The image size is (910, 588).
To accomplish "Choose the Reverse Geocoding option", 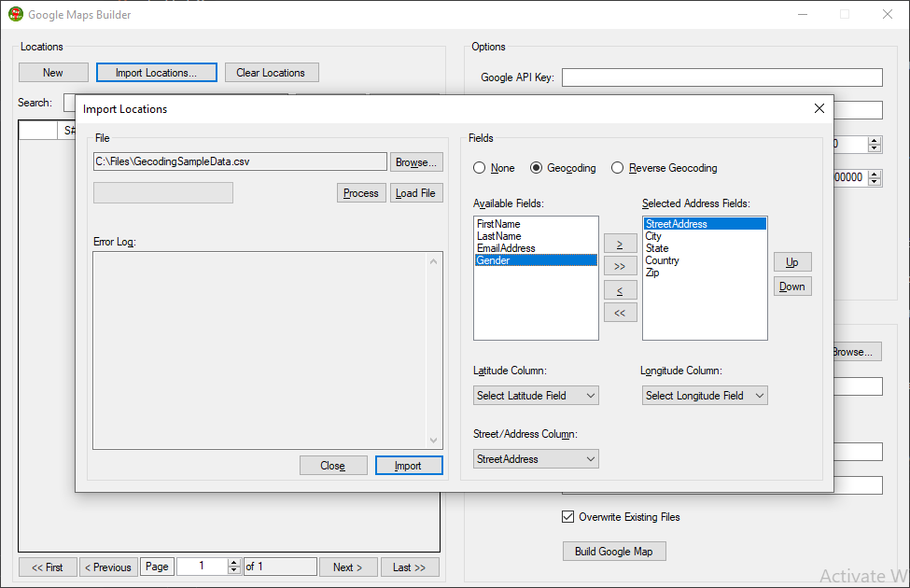I will pyautogui.click(x=617, y=168).
